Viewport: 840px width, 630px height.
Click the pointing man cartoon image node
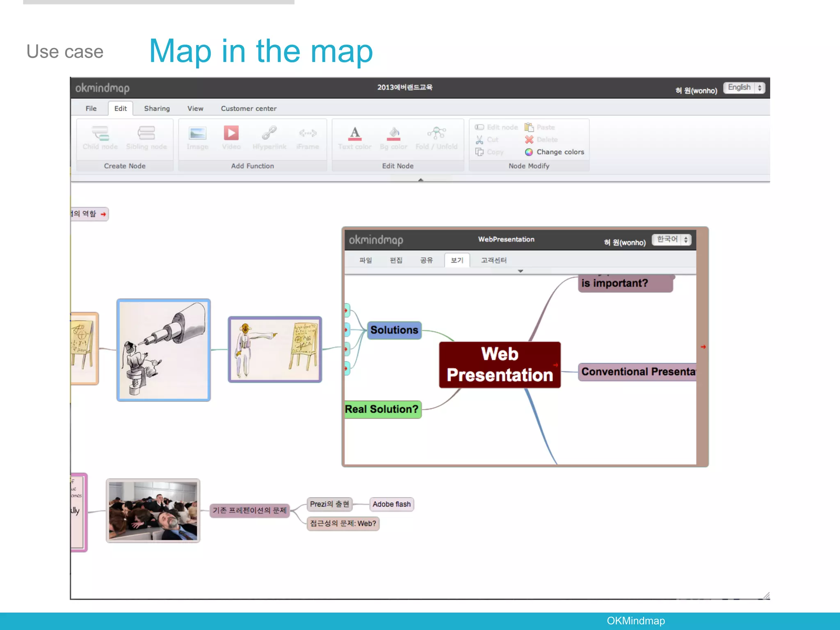coord(275,349)
